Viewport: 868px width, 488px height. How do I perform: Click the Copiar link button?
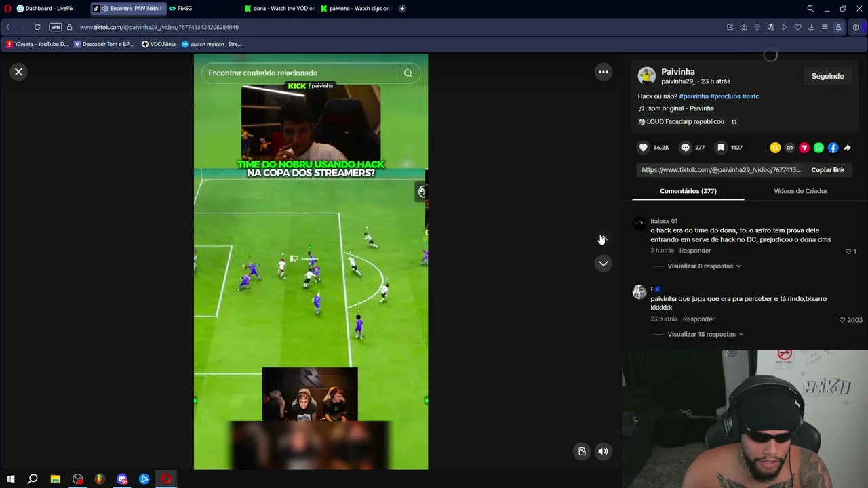point(827,170)
